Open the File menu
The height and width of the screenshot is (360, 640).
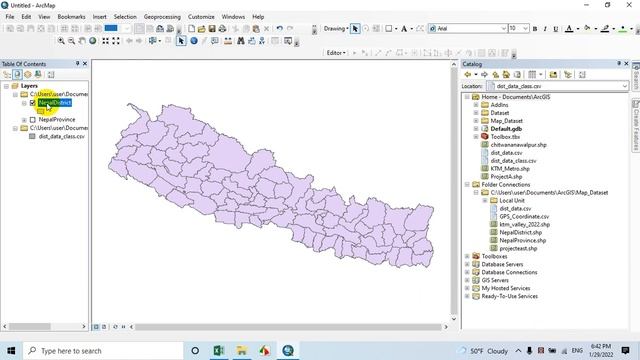[x=10, y=17]
